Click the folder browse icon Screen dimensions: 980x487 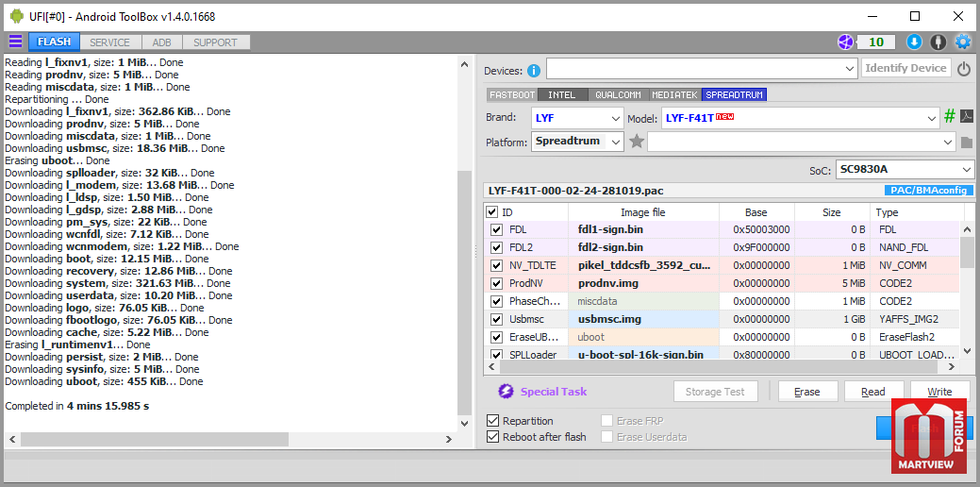[x=967, y=143]
